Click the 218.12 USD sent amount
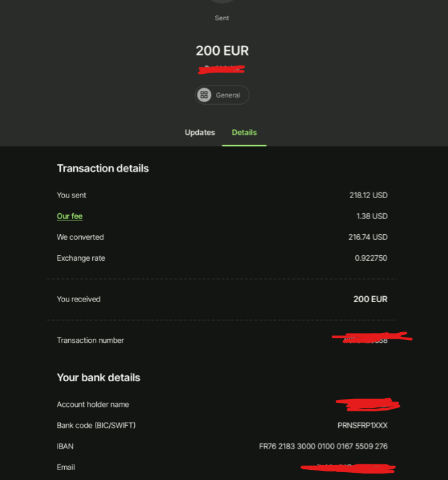The image size is (448, 480). [368, 195]
